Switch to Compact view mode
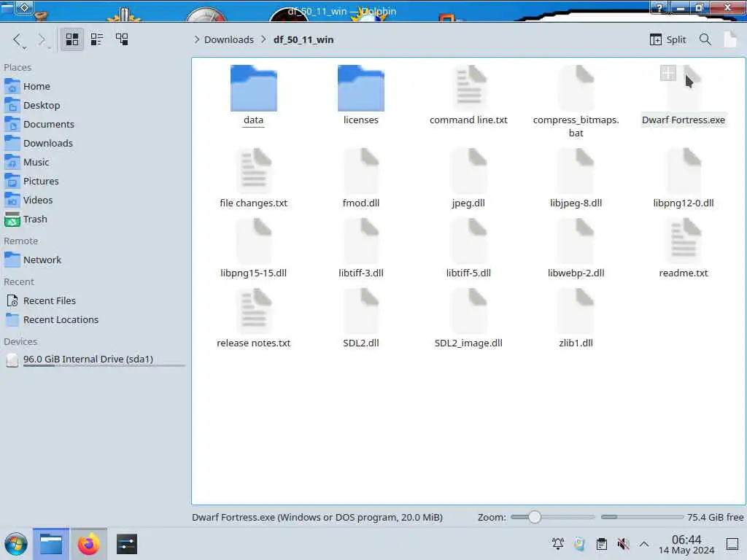Screen dimensions: 747x560 pyautogui.click(x=97, y=39)
